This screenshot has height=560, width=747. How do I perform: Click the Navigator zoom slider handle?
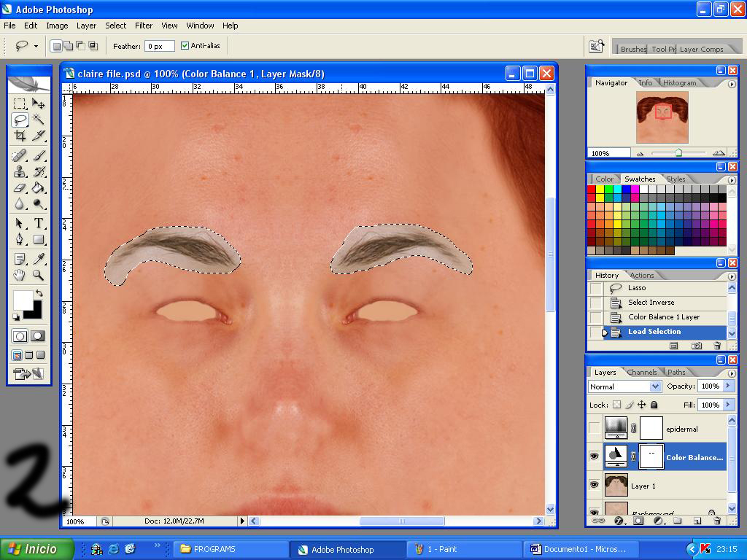pyautogui.click(x=678, y=152)
